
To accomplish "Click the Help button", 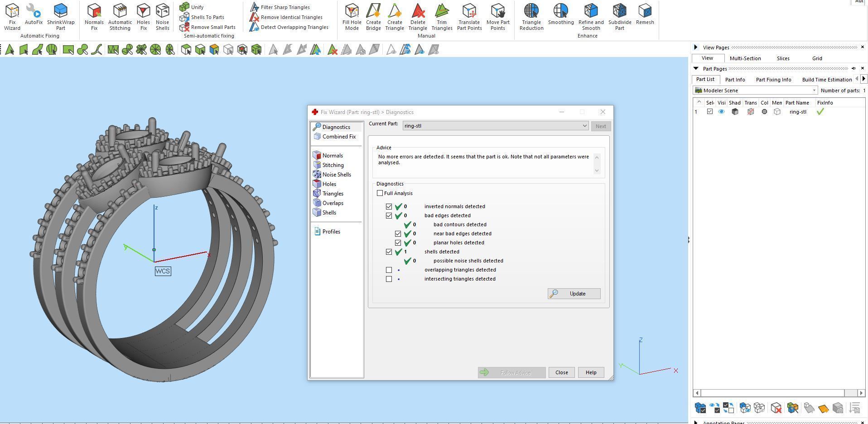I will pyautogui.click(x=591, y=372).
